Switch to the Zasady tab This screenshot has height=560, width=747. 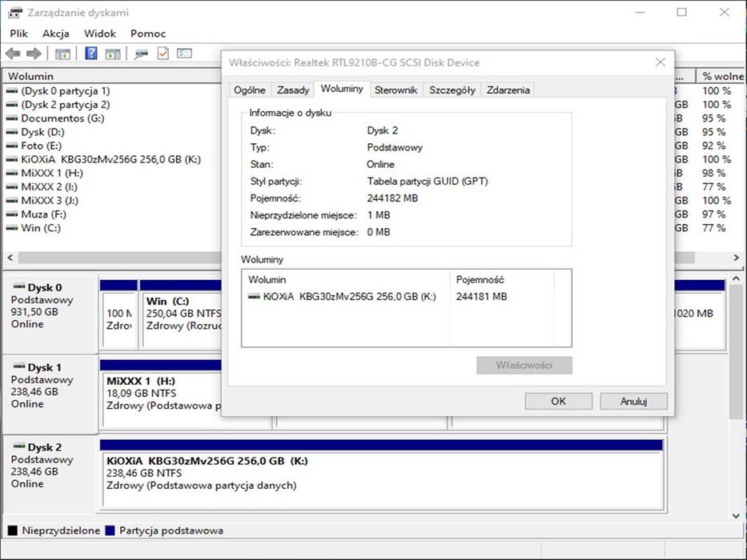(293, 90)
